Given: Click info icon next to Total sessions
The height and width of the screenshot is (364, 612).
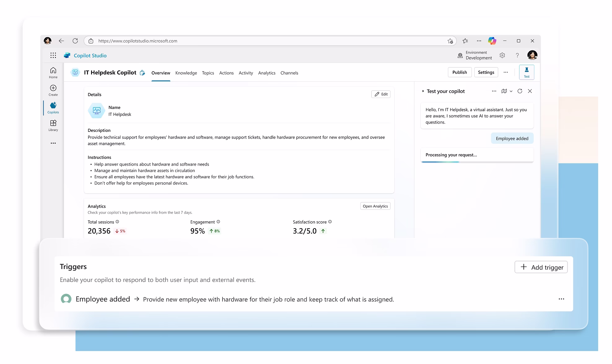Looking at the screenshot, I should point(117,222).
